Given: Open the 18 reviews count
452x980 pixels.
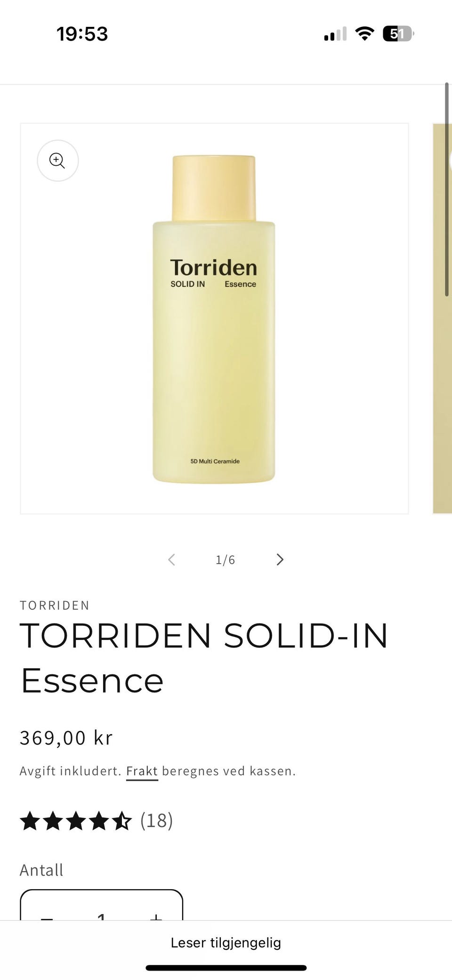Looking at the screenshot, I should (x=157, y=821).
